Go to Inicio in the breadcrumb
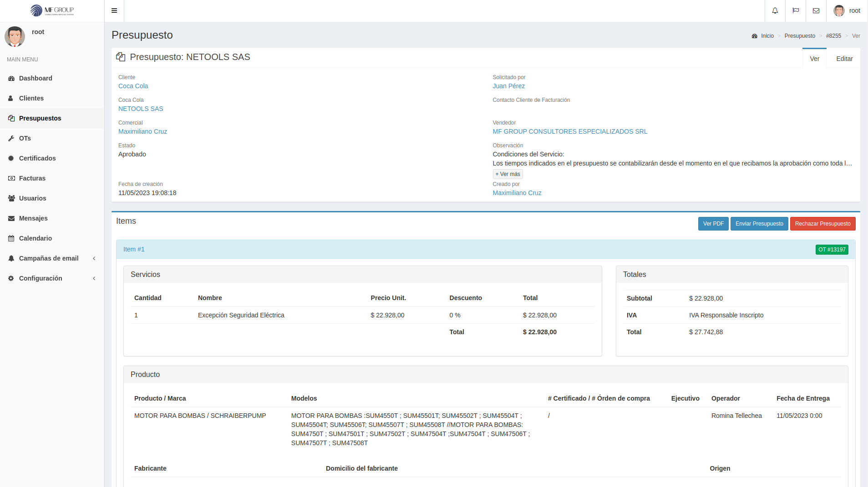The image size is (868, 487). tap(767, 36)
